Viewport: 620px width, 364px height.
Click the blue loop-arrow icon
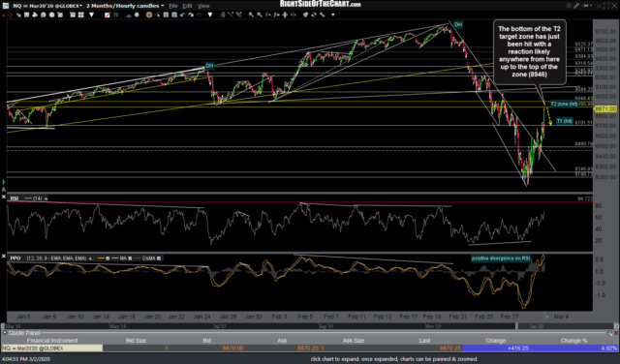[x=199, y=15]
